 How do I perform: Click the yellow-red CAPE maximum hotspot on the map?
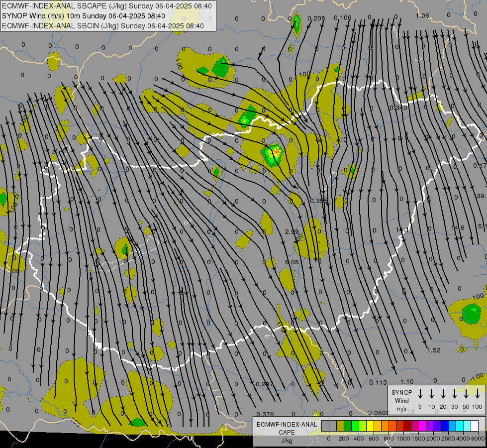tap(276, 152)
